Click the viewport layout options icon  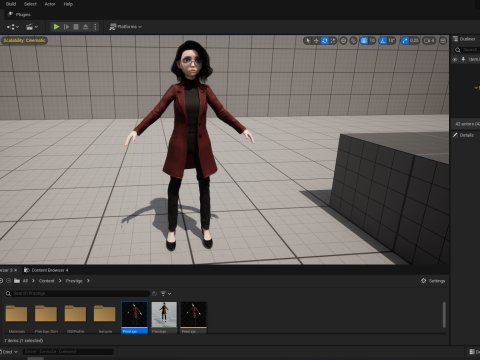tap(443, 41)
